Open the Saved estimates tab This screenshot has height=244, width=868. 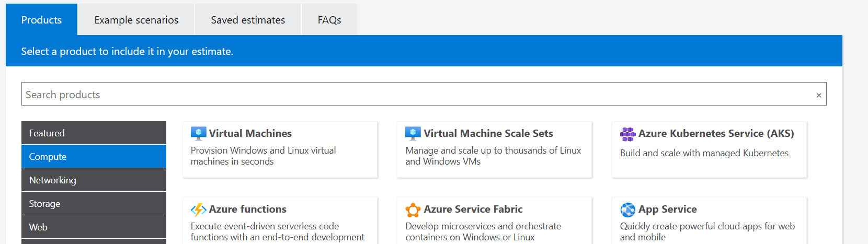pyautogui.click(x=248, y=20)
